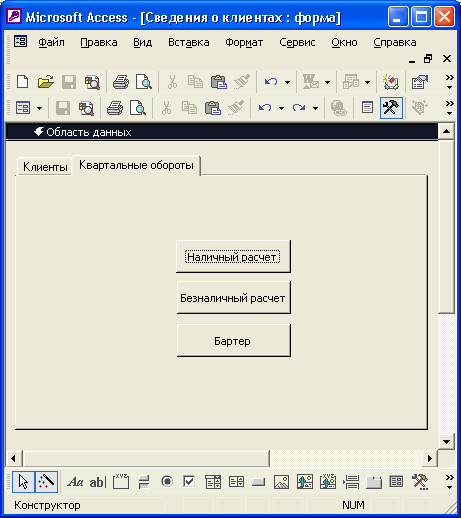Image resolution: width=461 pixels, height=518 pixels.
Task: Open the Вставка menu
Action: [x=189, y=42]
